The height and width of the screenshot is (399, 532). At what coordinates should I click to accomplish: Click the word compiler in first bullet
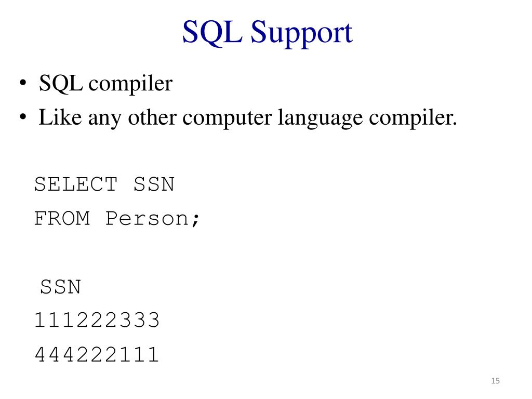130,85
